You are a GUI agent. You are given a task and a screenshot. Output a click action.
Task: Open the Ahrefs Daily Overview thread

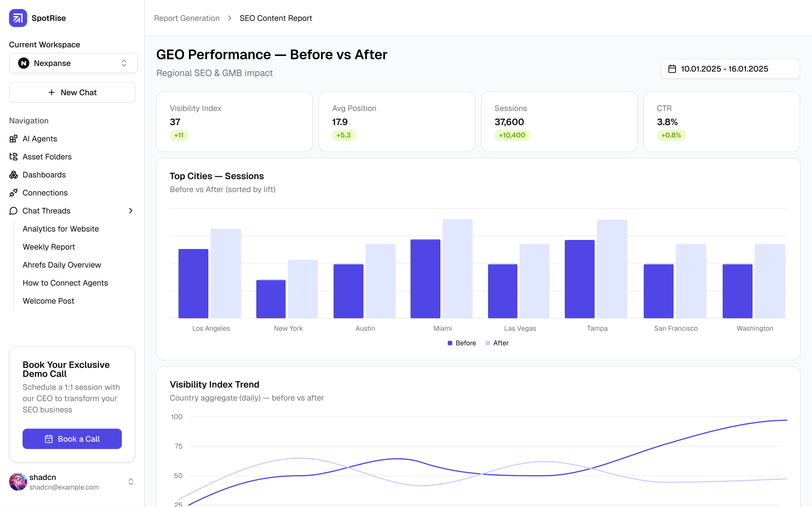62,265
